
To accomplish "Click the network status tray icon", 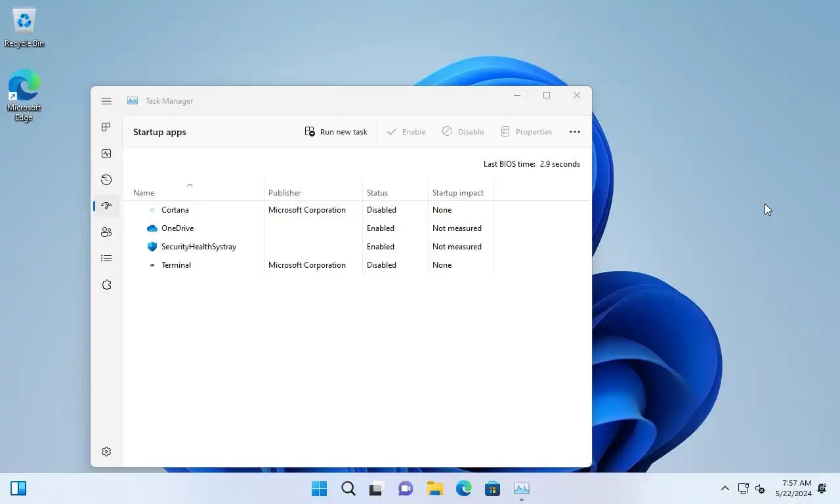I will coord(743,488).
